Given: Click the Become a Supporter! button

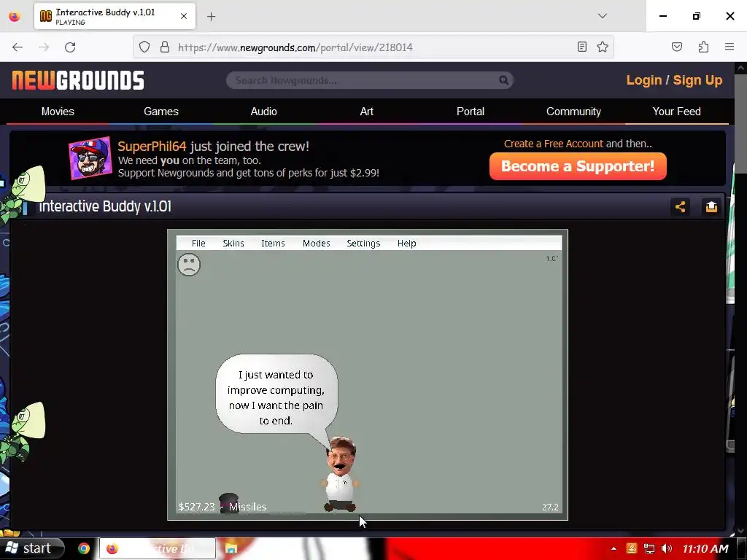Looking at the screenshot, I should coord(578,166).
